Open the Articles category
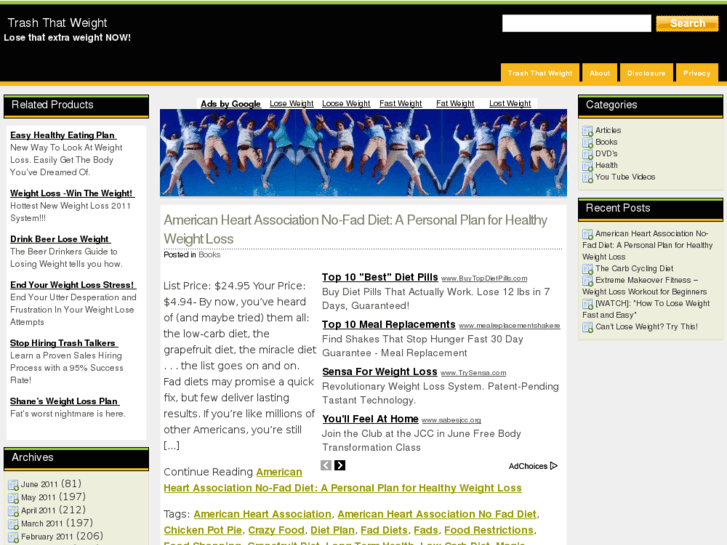 608,130
